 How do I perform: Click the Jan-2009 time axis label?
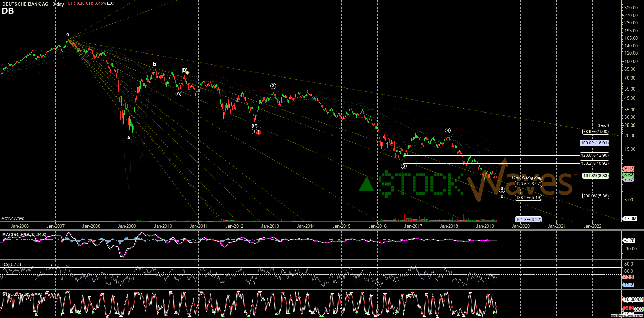click(127, 226)
